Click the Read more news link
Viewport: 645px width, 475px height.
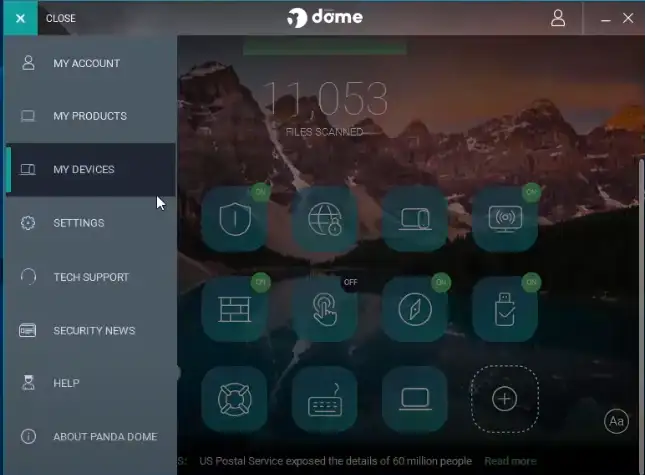(510, 461)
